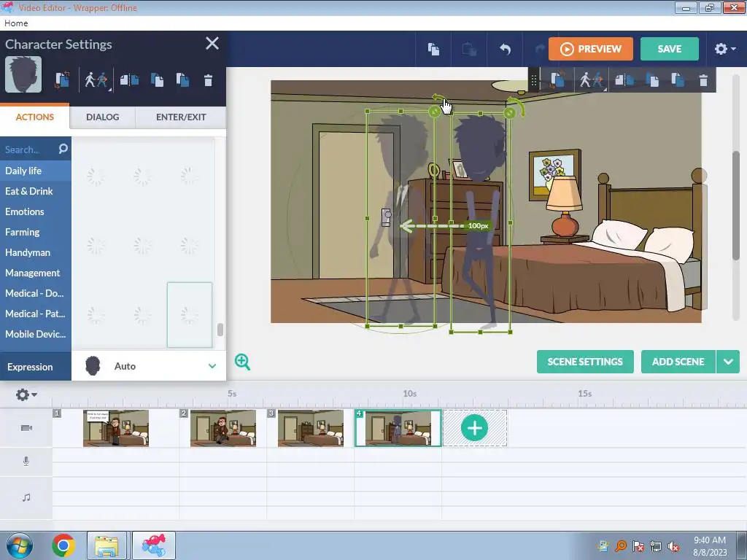Select scene 2 thumbnail in timeline
Image resolution: width=747 pixels, height=560 pixels.
223,428
